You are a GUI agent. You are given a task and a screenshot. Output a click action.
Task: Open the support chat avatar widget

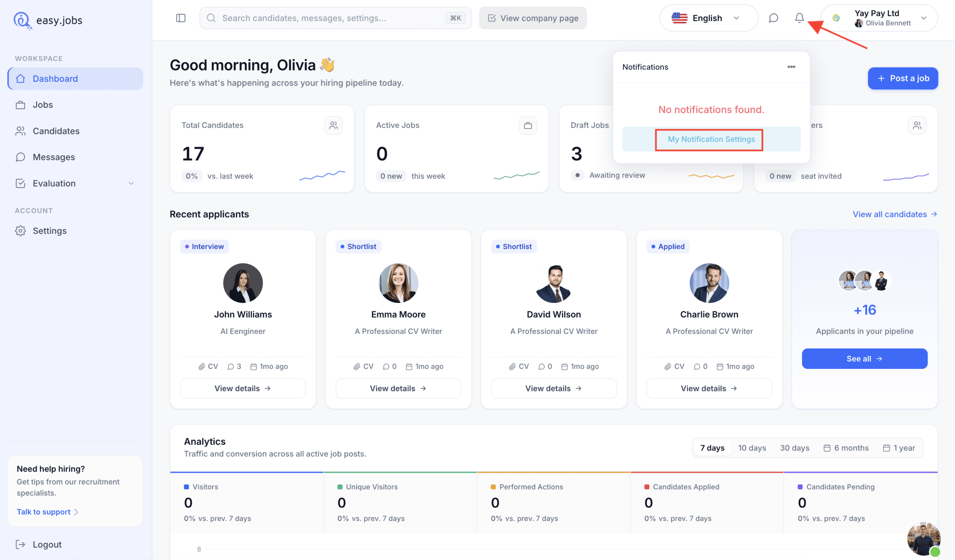coord(924,539)
